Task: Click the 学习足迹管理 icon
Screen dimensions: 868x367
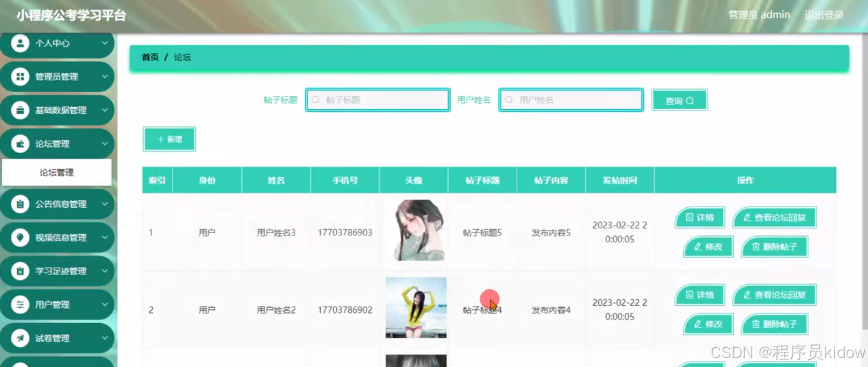Action: (21, 271)
